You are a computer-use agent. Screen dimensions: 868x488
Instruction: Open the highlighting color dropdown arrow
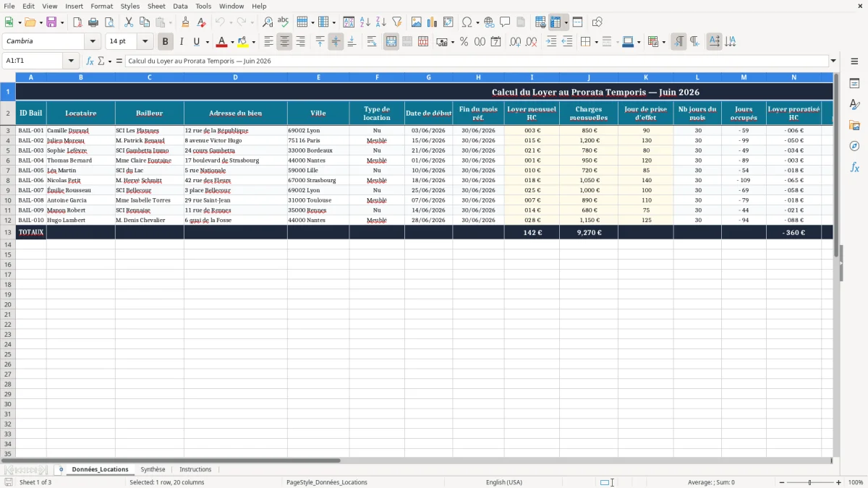click(x=253, y=42)
